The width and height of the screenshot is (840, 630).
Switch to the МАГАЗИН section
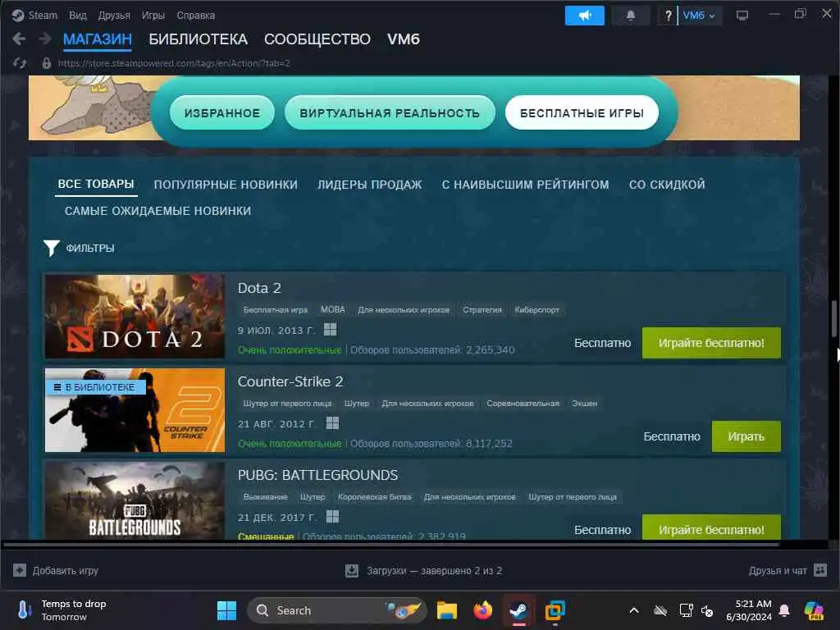98,39
